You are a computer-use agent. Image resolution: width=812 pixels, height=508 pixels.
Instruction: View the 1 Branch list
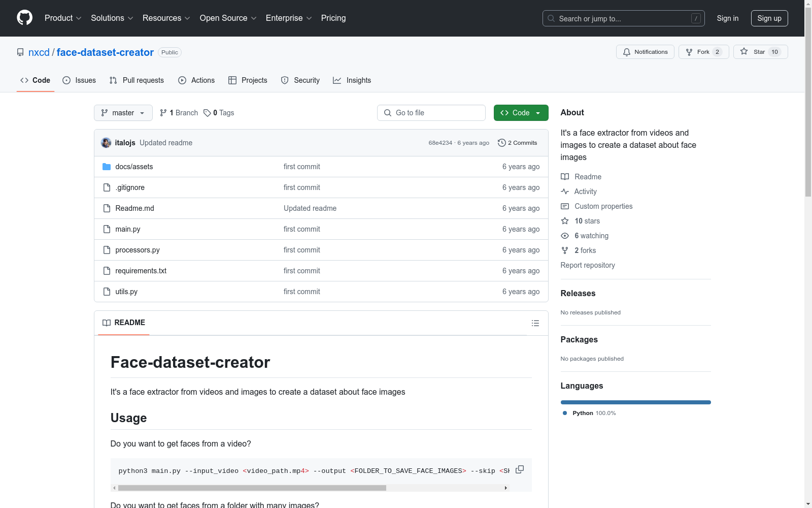179,113
